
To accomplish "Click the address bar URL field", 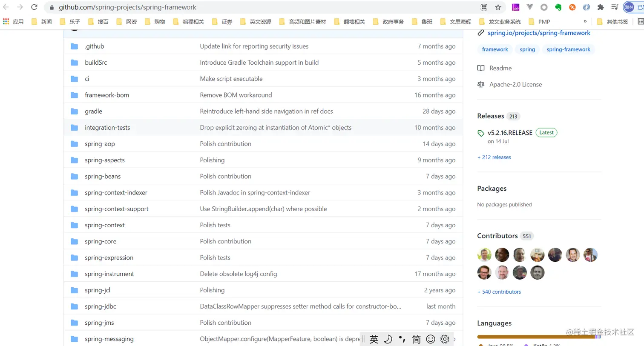I will (264, 7).
